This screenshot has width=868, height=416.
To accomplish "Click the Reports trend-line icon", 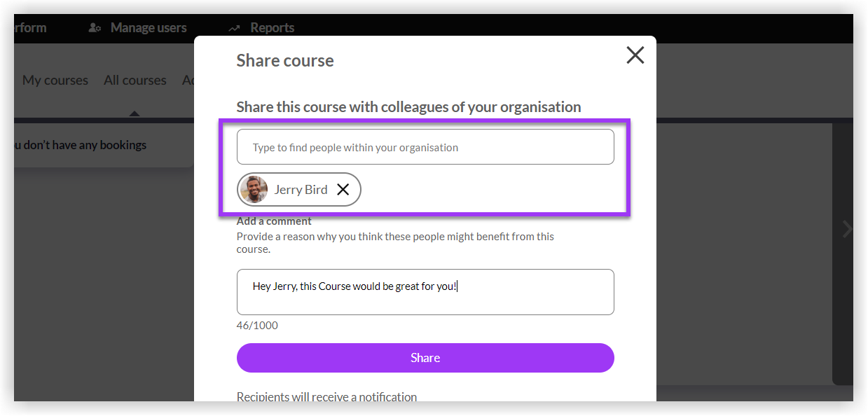I will (x=234, y=27).
